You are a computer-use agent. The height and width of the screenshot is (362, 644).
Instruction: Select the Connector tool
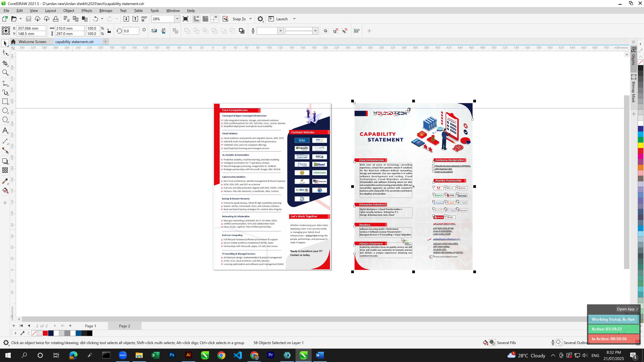point(5,150)
